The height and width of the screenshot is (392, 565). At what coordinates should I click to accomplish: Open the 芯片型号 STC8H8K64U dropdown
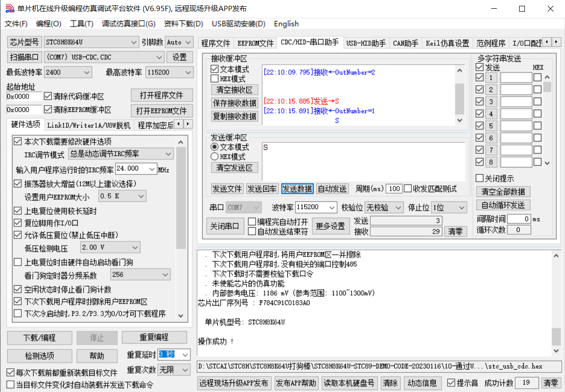coord(91,42)
